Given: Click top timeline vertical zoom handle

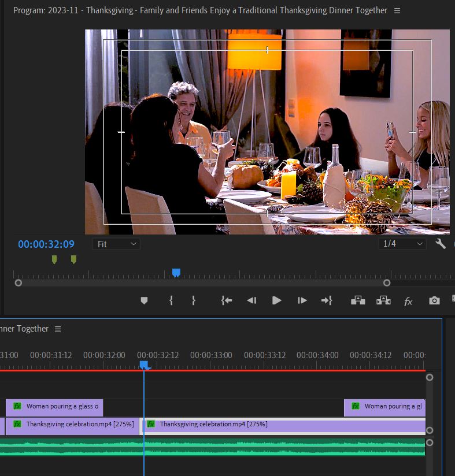Looking at the screenshot, I should [430, 377].
